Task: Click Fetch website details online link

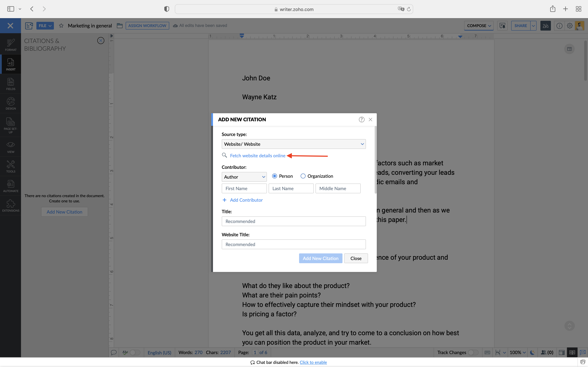Action: (x=258, y=156)
